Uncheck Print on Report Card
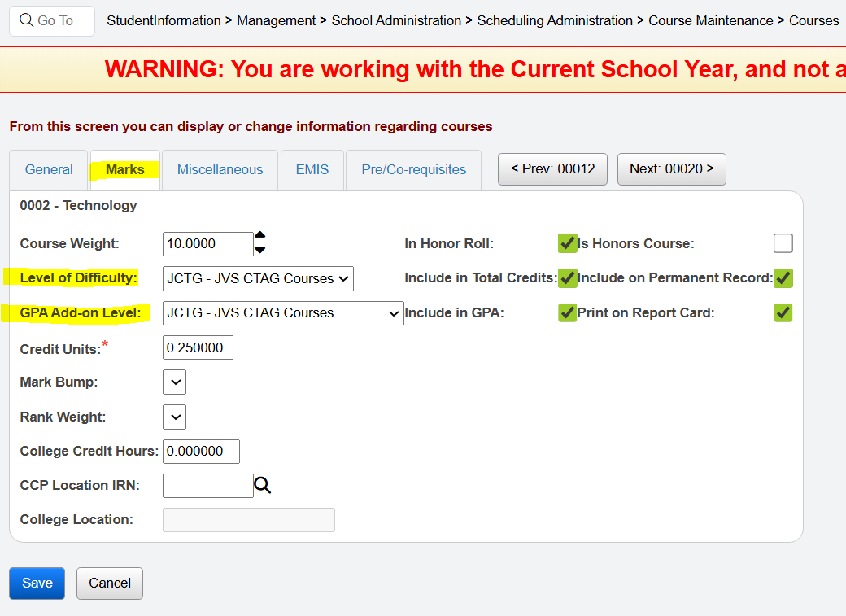The height and width of the screenshot is (616, 846). click(783, 312)
